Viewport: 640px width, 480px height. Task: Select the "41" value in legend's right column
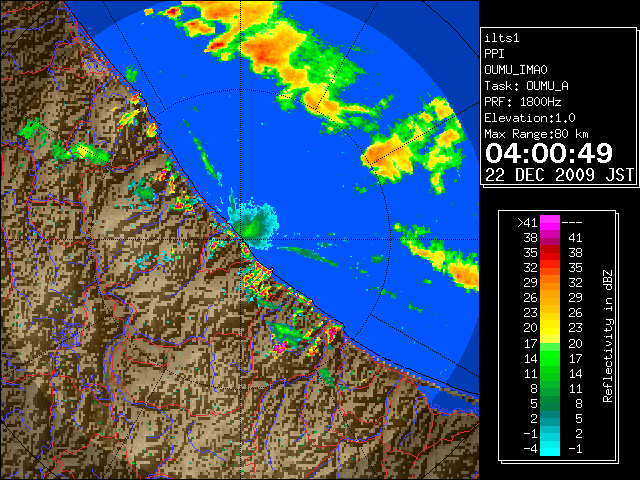tap(575, 238)
